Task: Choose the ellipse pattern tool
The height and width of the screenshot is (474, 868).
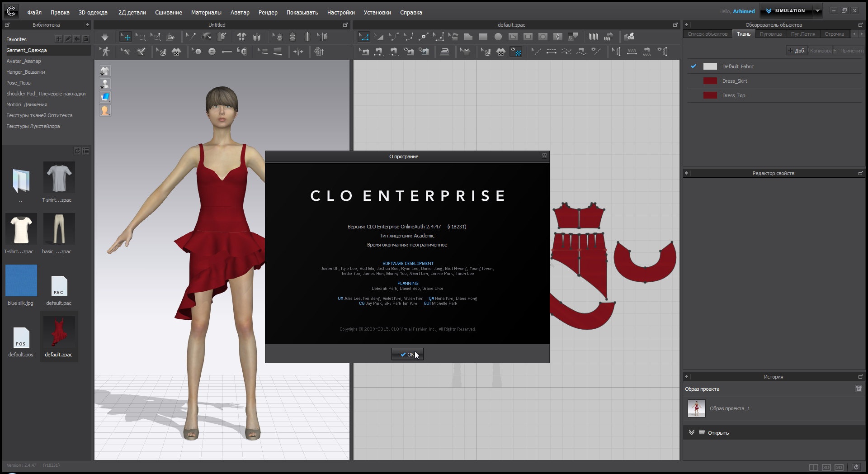Action: coord(498,37)
